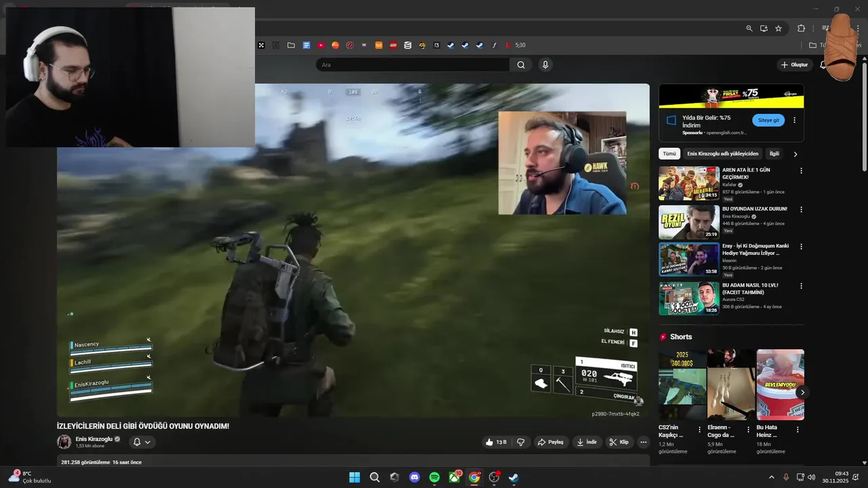Open browser zoom magnifier icon in address bar
The width and height of the screenshot is (868, 488).
click(749, 28)
